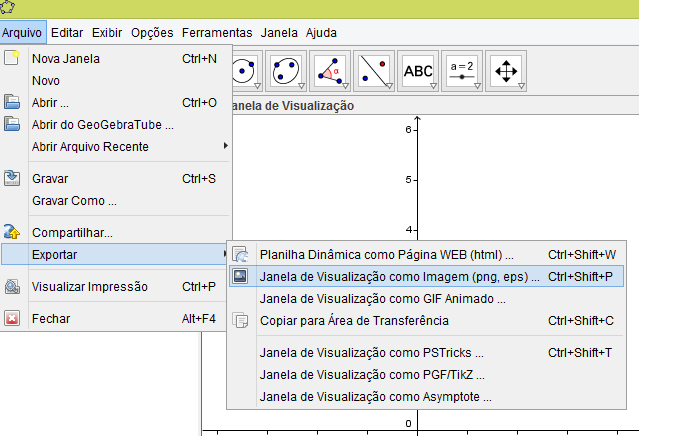
Task: Open the Ferramentas menu
Action: [x=210, y=33]
